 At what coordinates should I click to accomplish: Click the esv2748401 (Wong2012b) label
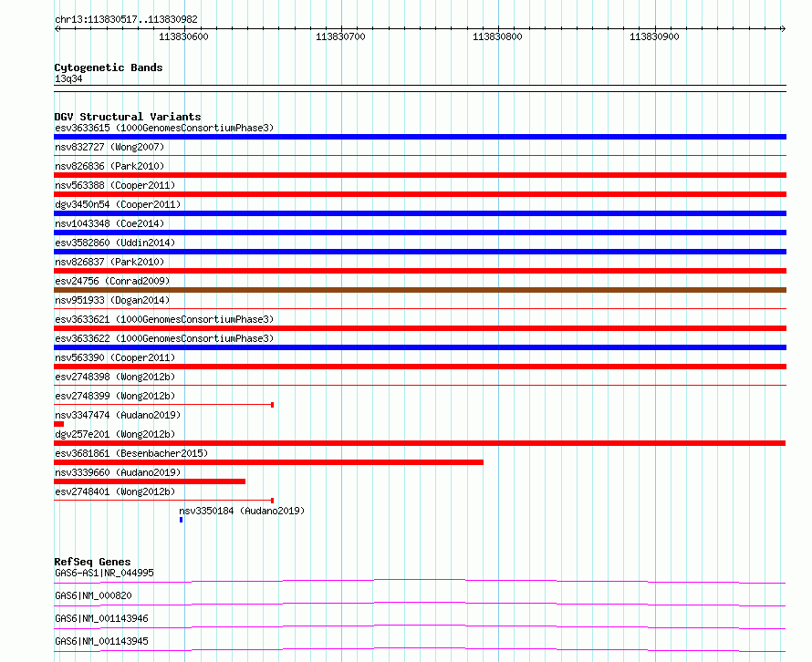(115, 491)
